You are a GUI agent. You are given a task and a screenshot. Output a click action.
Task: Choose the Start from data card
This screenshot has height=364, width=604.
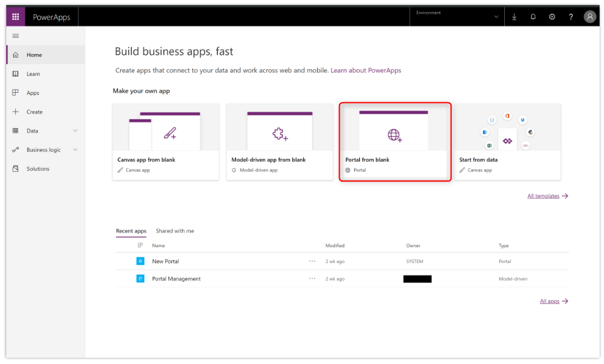click(508, 142)
